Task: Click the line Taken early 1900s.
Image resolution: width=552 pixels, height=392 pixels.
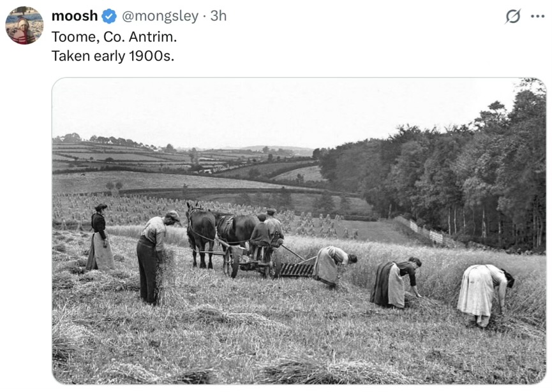Action: tap(113, 56)
